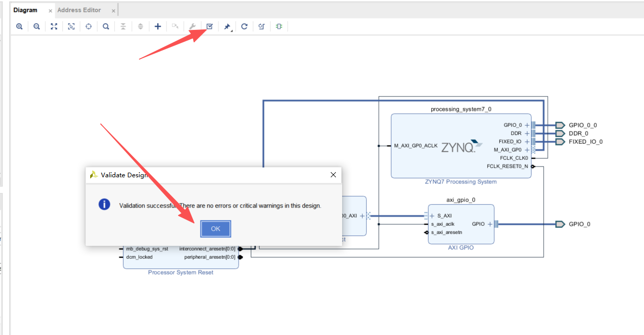The height and width of the screenshot is (335, 644).
Task: Open the diagram Search tool
Action: [x=106, y=26]
